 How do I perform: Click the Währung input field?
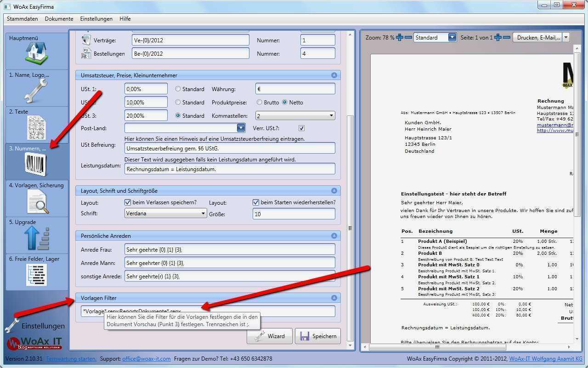coord(295,89)
